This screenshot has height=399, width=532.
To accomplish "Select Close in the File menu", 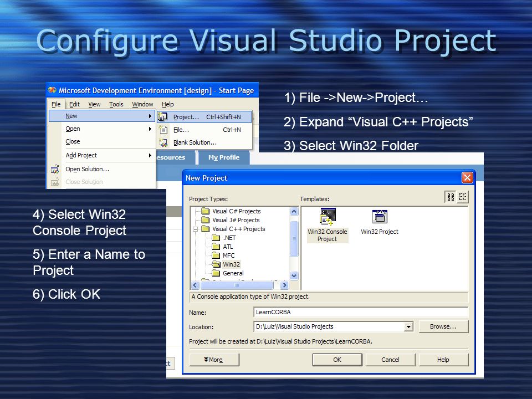I will coord(102,141).
